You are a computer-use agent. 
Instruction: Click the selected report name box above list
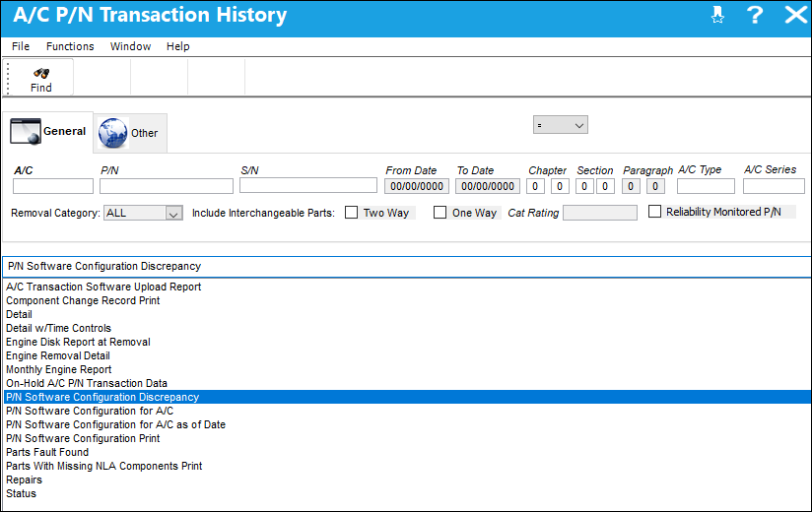pyautogui.click(x=407, y=267)
